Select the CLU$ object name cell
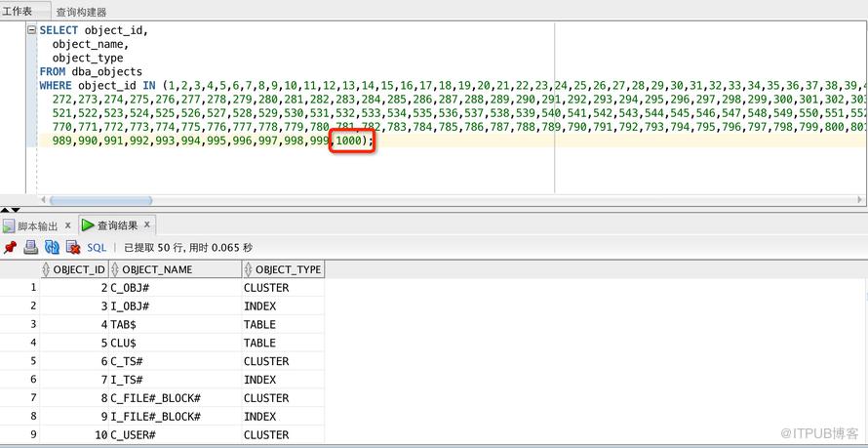The height and width of the screenshot is (448, 868). point(175,343)
